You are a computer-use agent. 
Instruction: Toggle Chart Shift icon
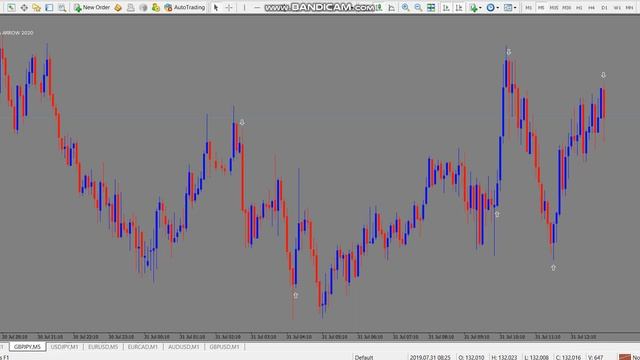[x=459, y=7]
